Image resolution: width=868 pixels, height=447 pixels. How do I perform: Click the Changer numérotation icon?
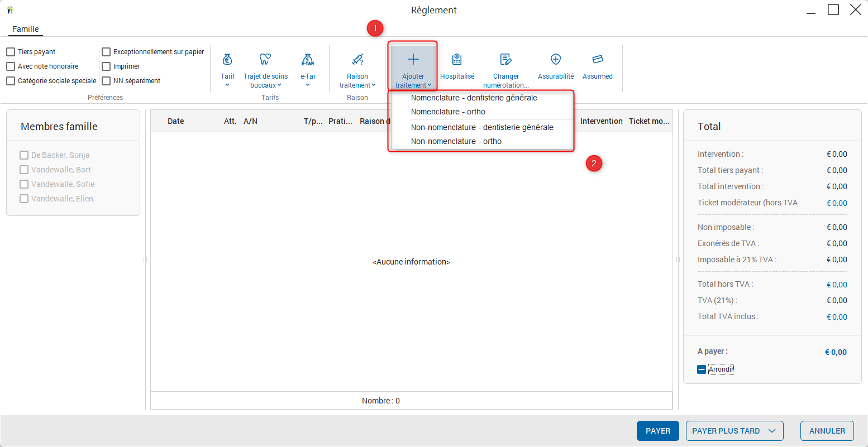506,59
